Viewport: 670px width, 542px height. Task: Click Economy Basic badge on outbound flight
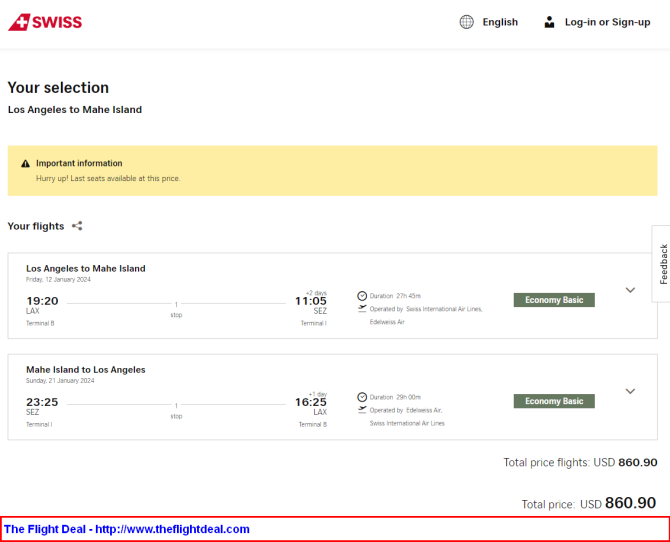[554, 300]
